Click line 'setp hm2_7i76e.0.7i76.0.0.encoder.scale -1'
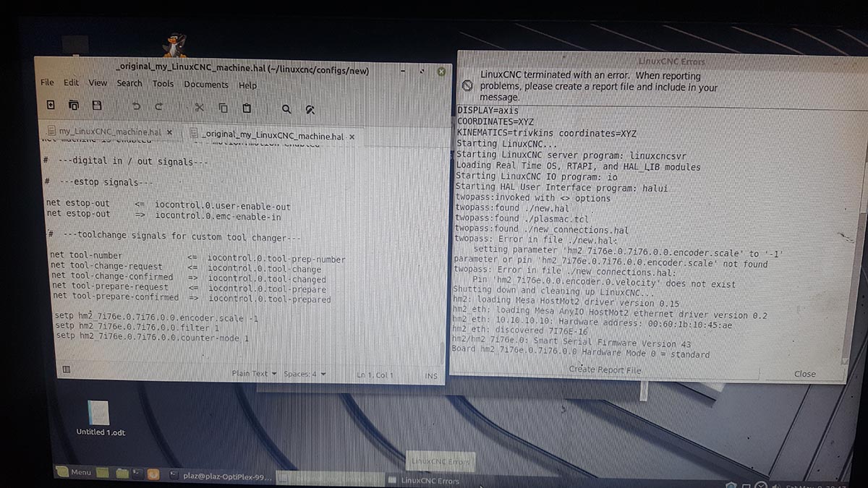868x488 pixels. 157,318
